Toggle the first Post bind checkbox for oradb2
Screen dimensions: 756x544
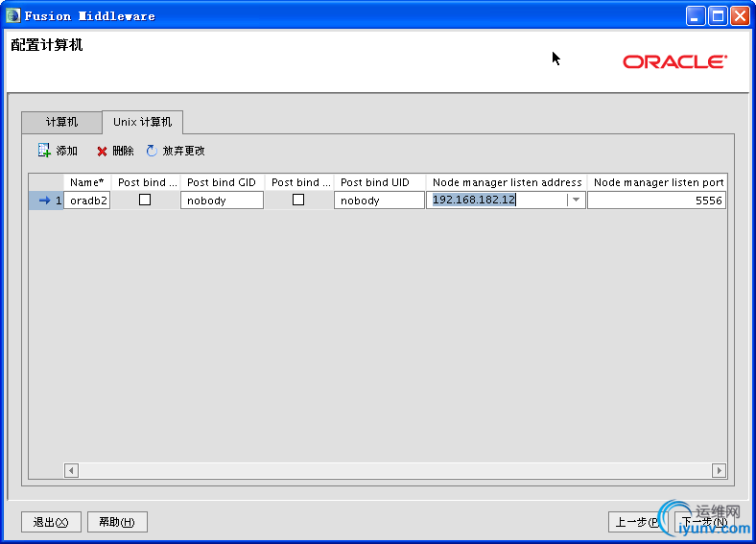(x=145, y=200)
